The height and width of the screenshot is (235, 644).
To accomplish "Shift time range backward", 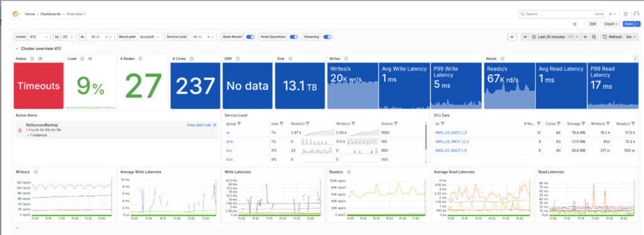I will pyautogui.click(x=525, y=37).
